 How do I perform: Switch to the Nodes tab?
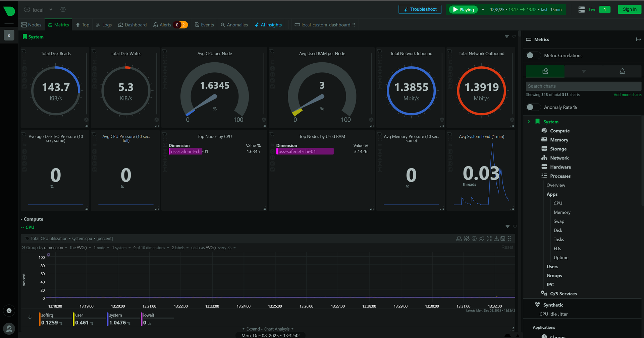coord(31,24)
